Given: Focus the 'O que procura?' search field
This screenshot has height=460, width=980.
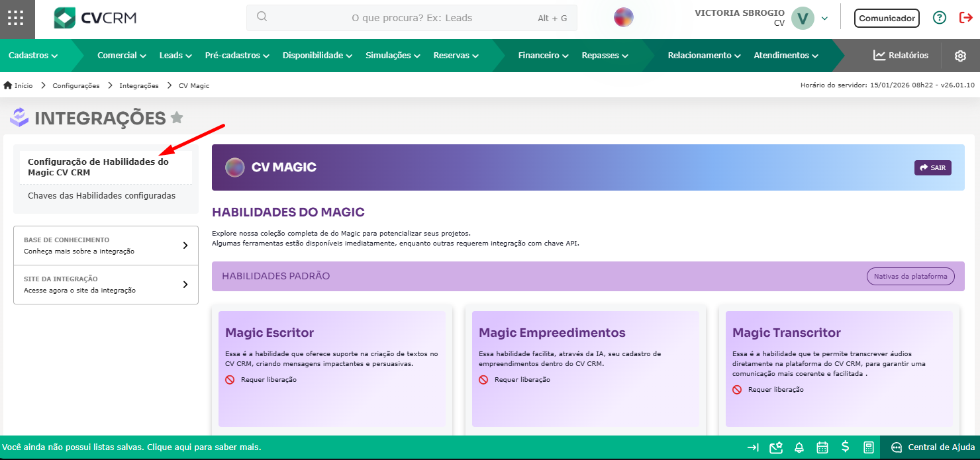Looking at the screenshot, I should click(x=412, y=18).
